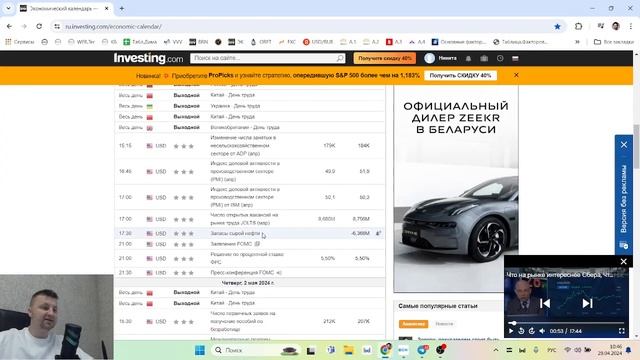Open the ADP employment change event at 15:15
This screenshot has width=640, height=360.
pyautogui.click(x=243, y=146)
